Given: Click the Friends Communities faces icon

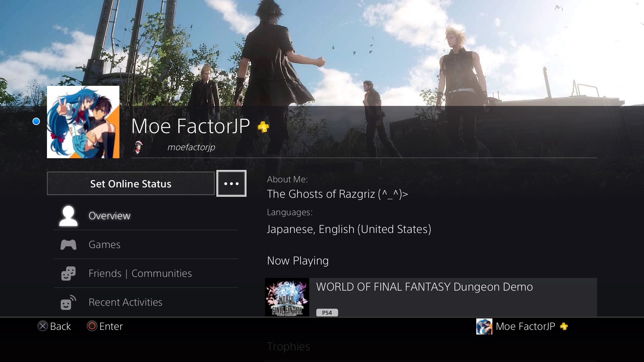Looking at the screenshot, I should tap(68, 274).
